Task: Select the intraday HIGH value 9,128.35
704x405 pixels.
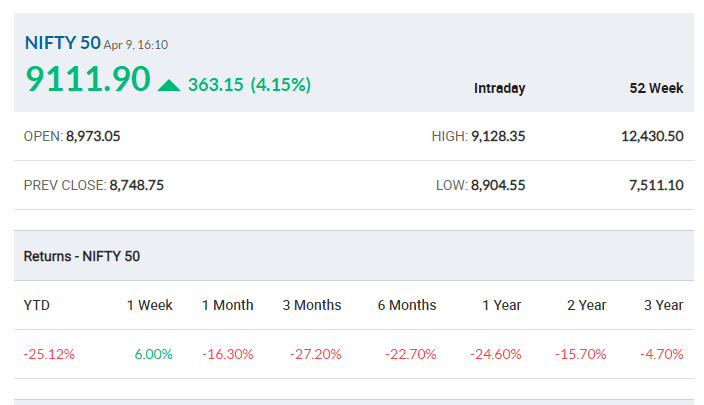Action: coord(498,136)
